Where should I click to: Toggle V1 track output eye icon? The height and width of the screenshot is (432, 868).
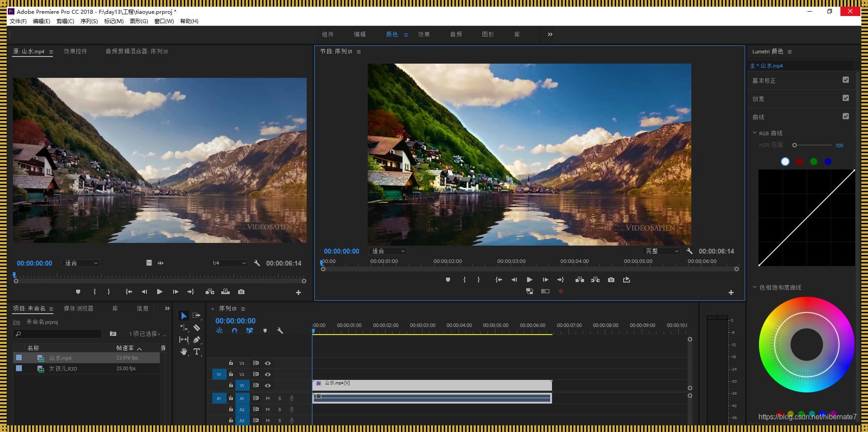(268, 385)
